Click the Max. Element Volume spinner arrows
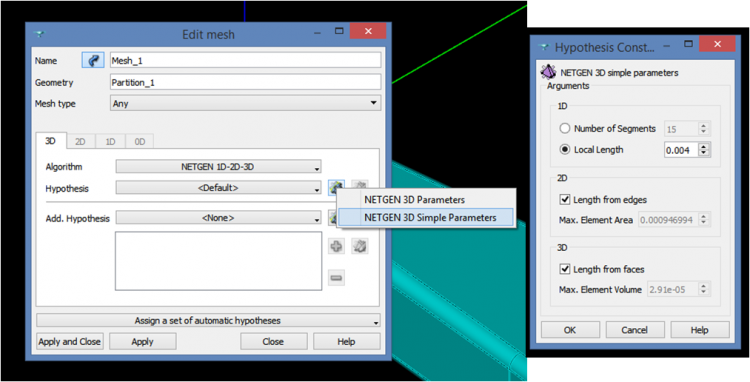750x382 pixels. point(703,289)
